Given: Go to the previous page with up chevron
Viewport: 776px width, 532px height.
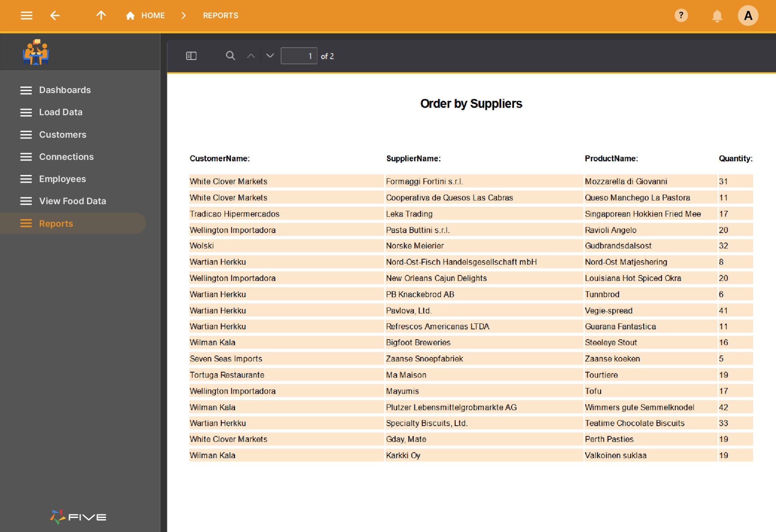Looking at the screenshot, I should 250,56.
